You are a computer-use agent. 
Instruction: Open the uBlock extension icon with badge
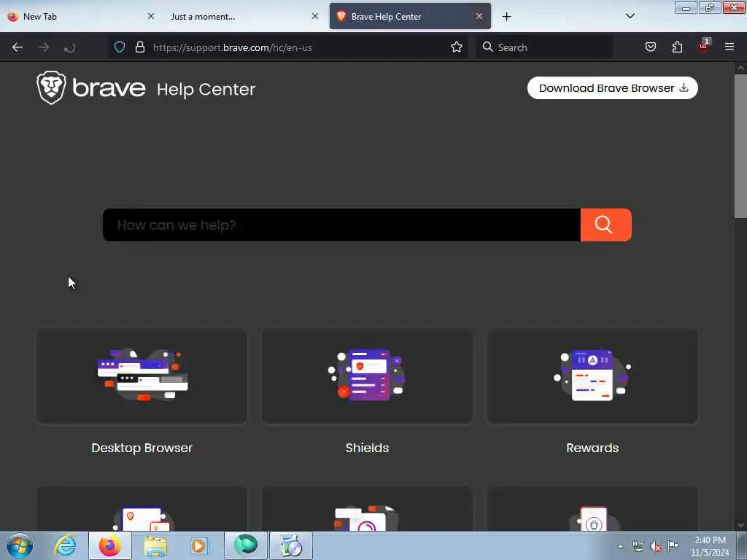(704, 46)
